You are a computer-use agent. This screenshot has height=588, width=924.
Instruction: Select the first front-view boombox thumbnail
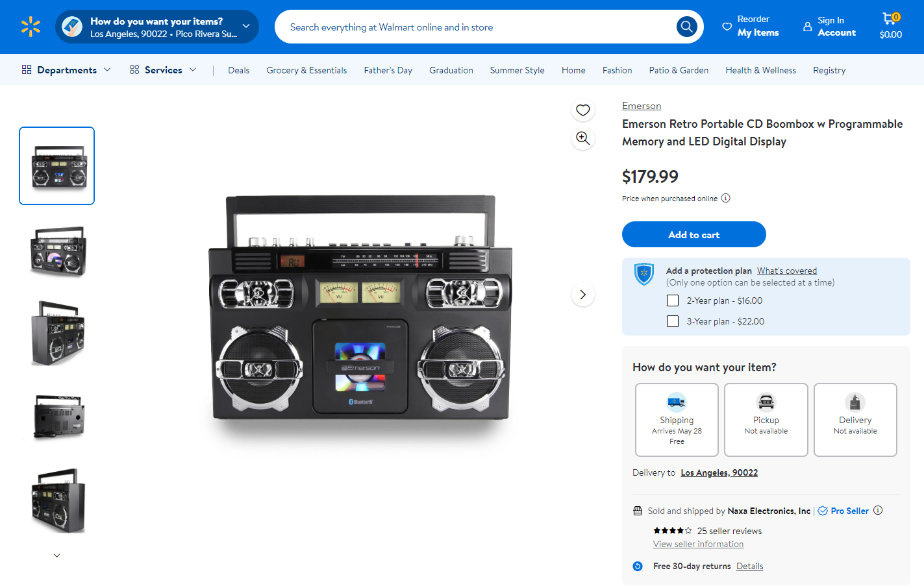point(57,165)
